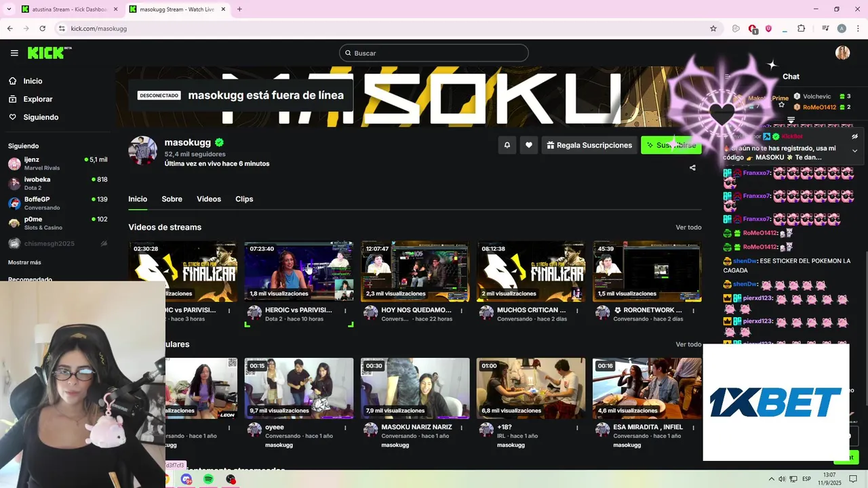The image size is (868, 488).
Task: Open p0me channel in Siguiendo list
Action: [58, 223]
